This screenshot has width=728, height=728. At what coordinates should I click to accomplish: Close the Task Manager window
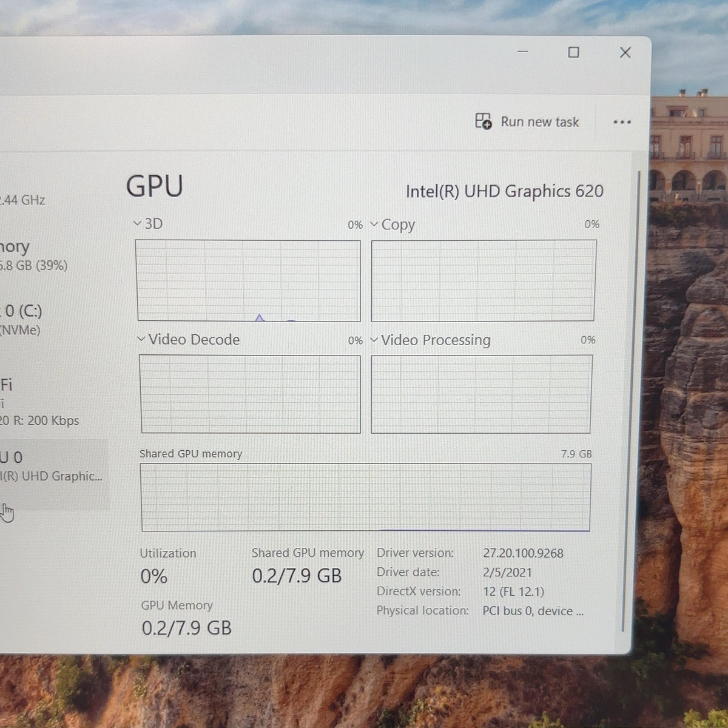point(625,53)
